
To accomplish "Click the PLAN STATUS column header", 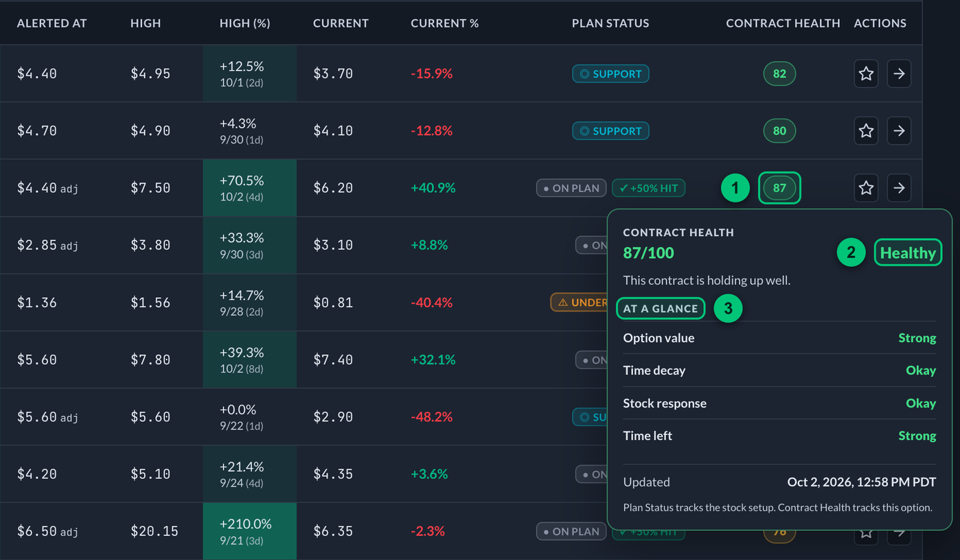I will 610,23.
